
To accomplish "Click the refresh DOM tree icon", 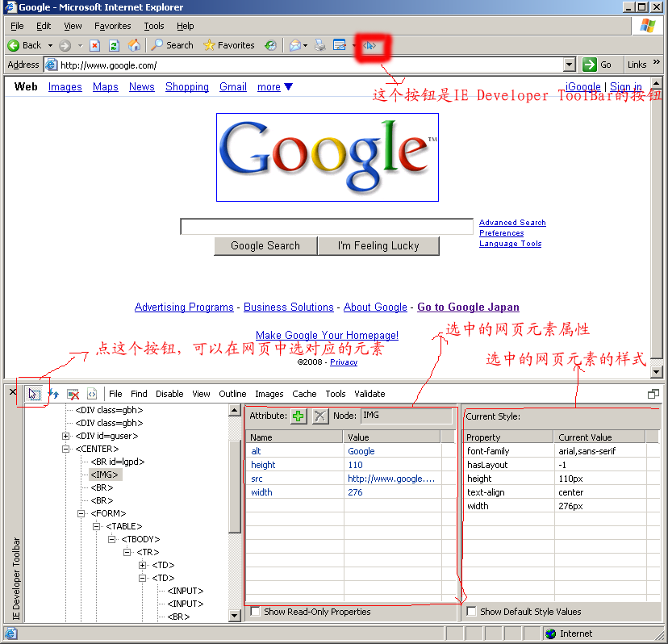I will point(54,394).
